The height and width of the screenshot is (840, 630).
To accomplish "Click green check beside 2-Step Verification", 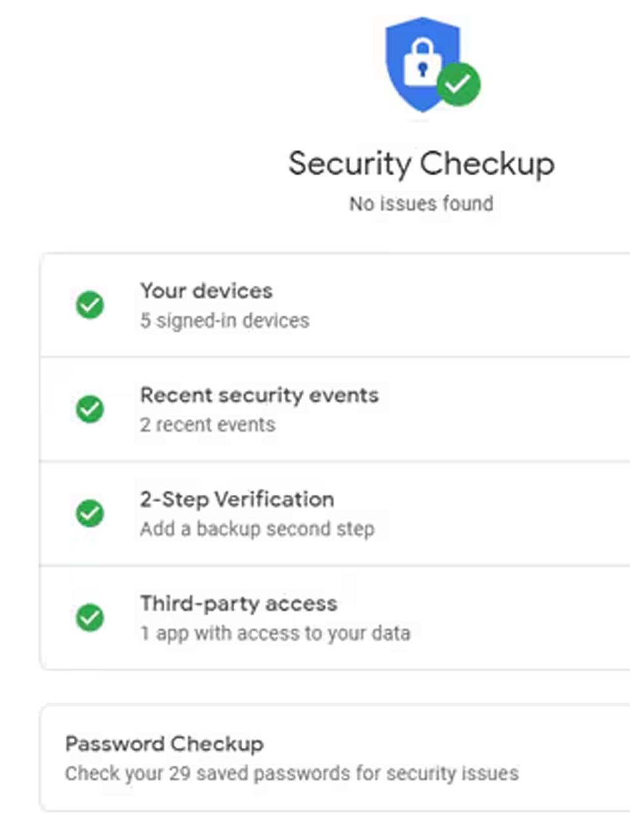I will [x=90, y=513].
